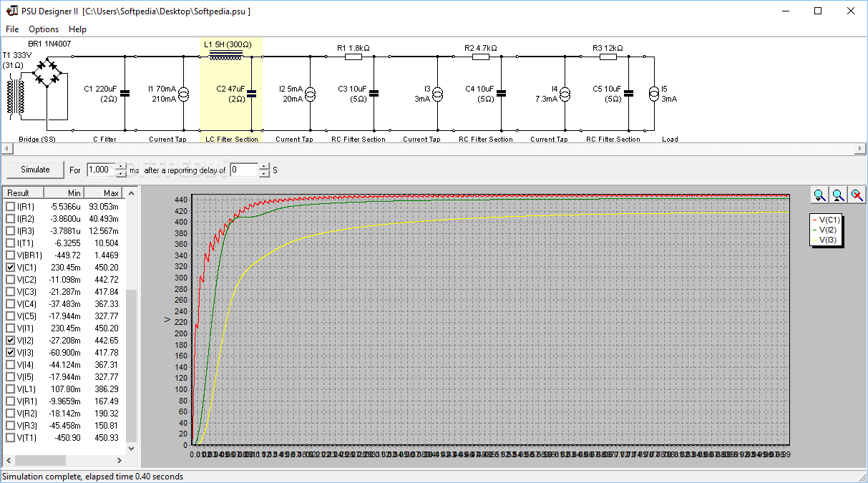Open the Options menu
The image size is (868, 483).
pyautogui.click(x=44, y=29)
